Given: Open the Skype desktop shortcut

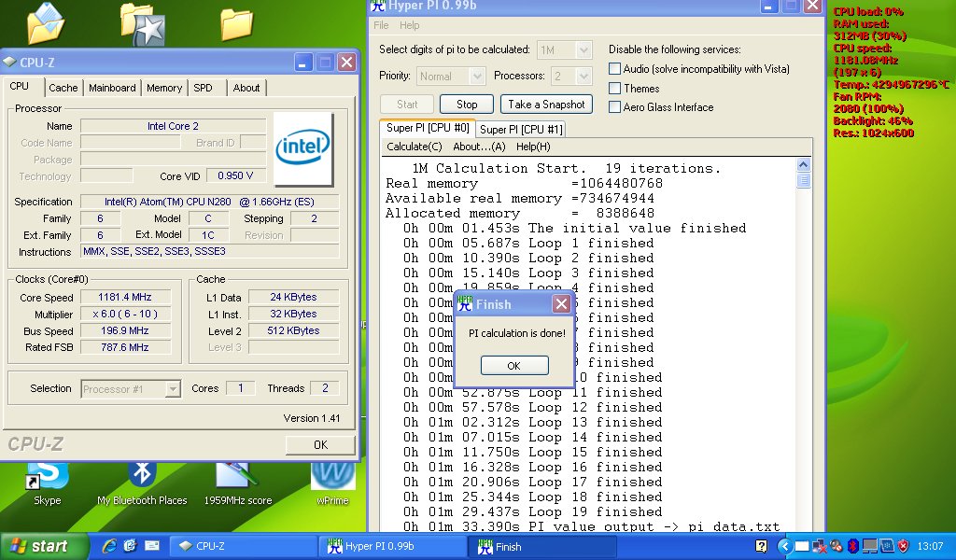Looking at the screenshot, I should click(47, 485).
